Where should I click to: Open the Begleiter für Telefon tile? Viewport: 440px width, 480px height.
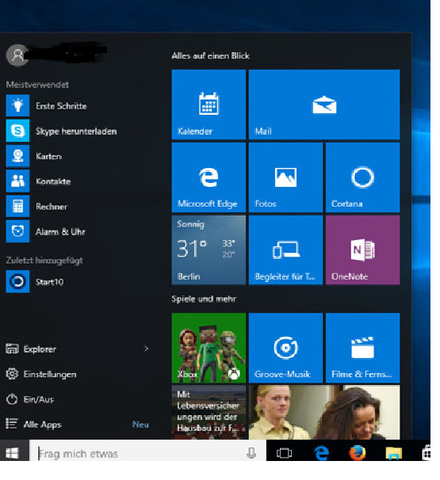pyautogui.click(x=286, y=250)
